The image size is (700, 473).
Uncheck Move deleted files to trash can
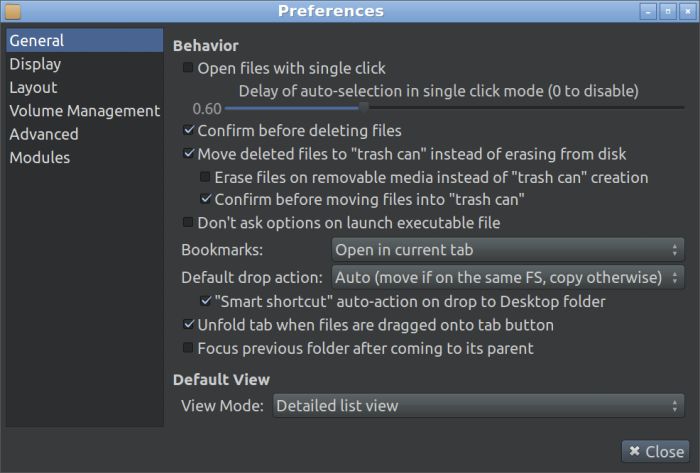(188, 155)
